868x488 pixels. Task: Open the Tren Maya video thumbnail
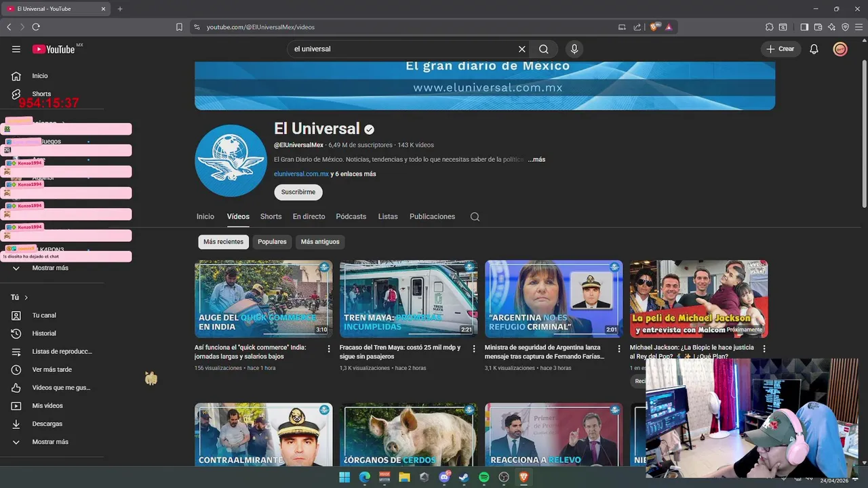click(x=408, y=299)
